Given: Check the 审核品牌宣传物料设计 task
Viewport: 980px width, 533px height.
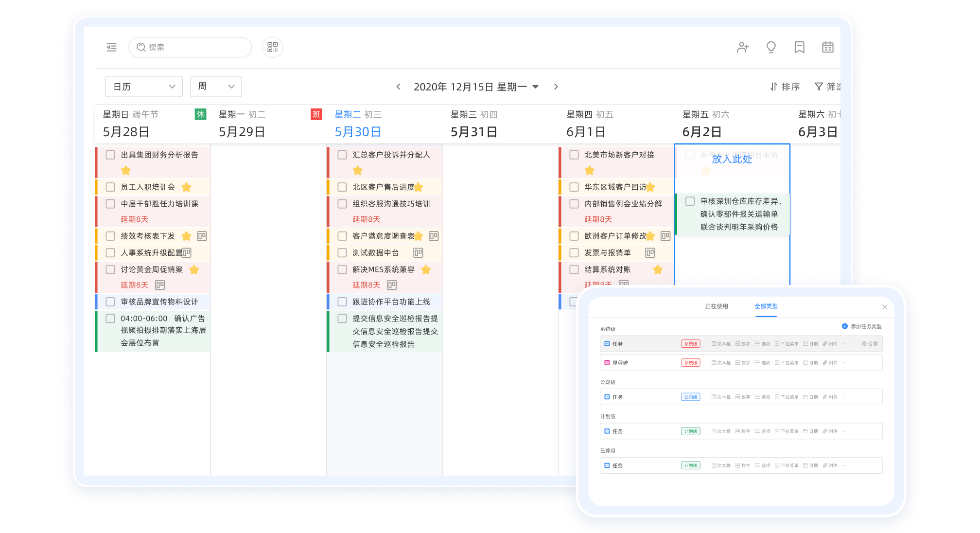Looking at the screenshot, I should [x=110, y=302].
